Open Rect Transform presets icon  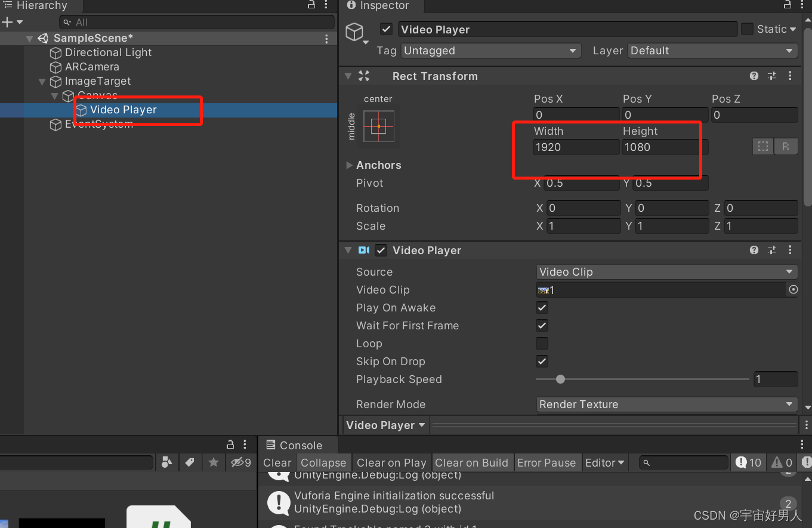point(772,76)
